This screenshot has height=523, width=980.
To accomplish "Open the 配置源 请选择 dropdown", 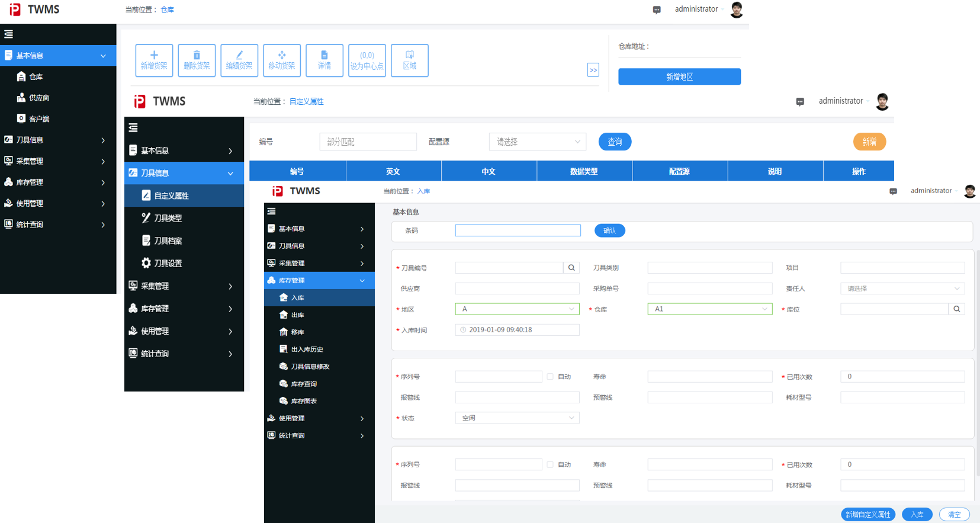I will tap(538, 142).
